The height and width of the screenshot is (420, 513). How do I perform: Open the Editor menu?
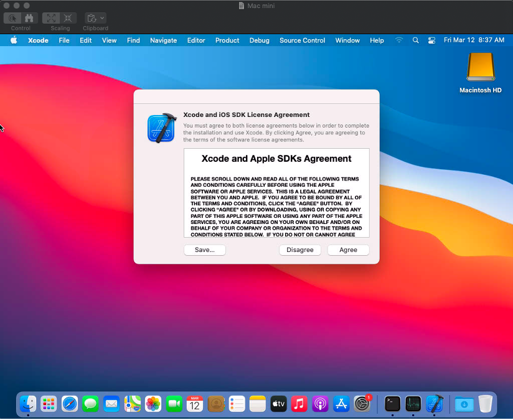click(x=196, y=40)
